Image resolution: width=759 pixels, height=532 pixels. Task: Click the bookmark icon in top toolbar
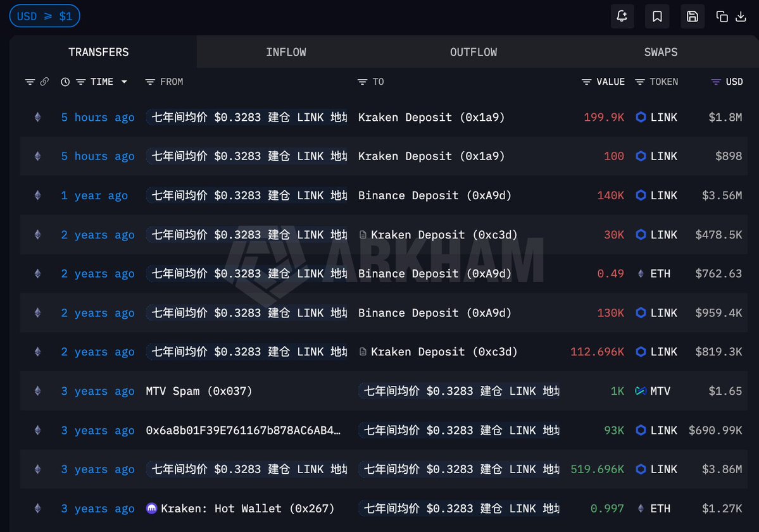[657, 16]
